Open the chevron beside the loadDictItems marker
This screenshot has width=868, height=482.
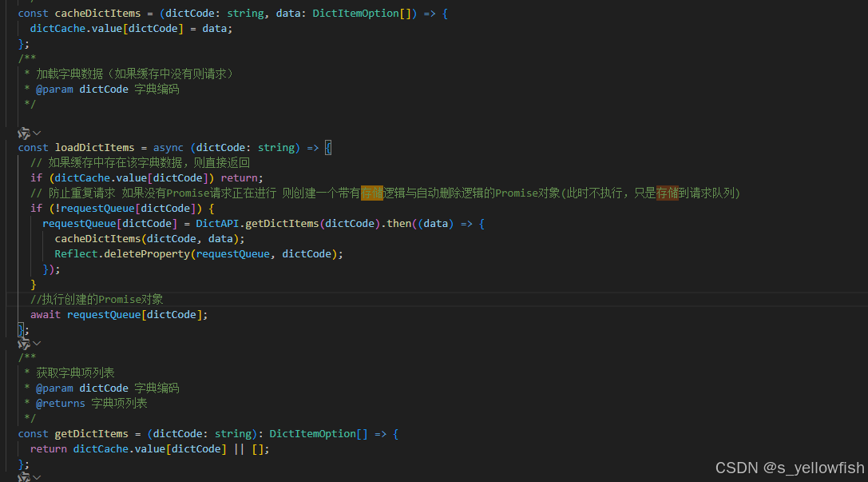tap(35, 132)
